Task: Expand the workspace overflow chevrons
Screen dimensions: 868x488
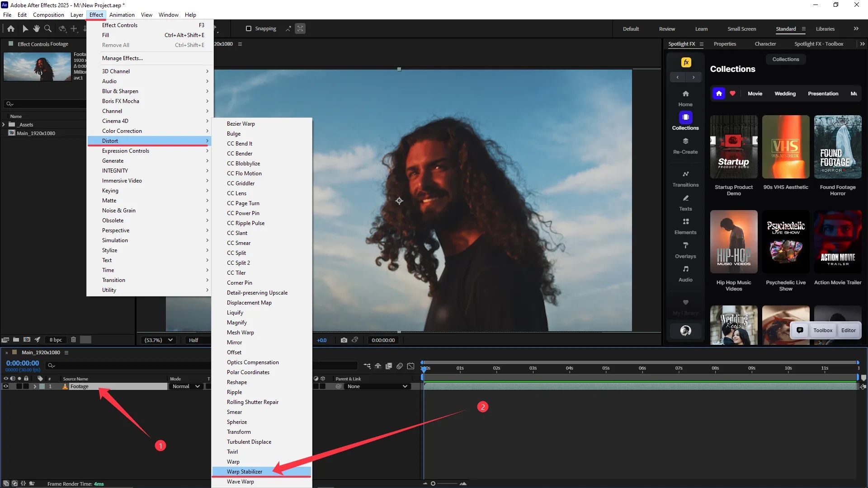Action: (x=856, y=28)
